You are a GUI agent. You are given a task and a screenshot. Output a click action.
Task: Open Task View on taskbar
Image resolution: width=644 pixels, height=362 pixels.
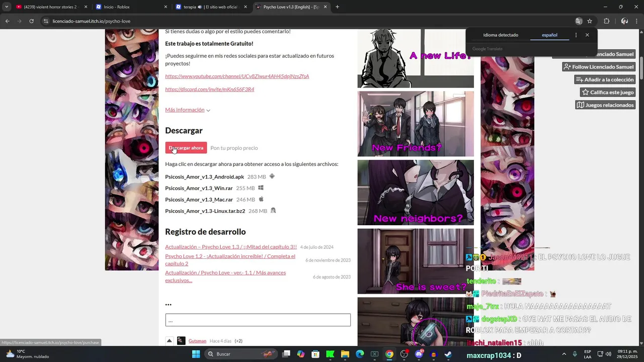point(286,354)
